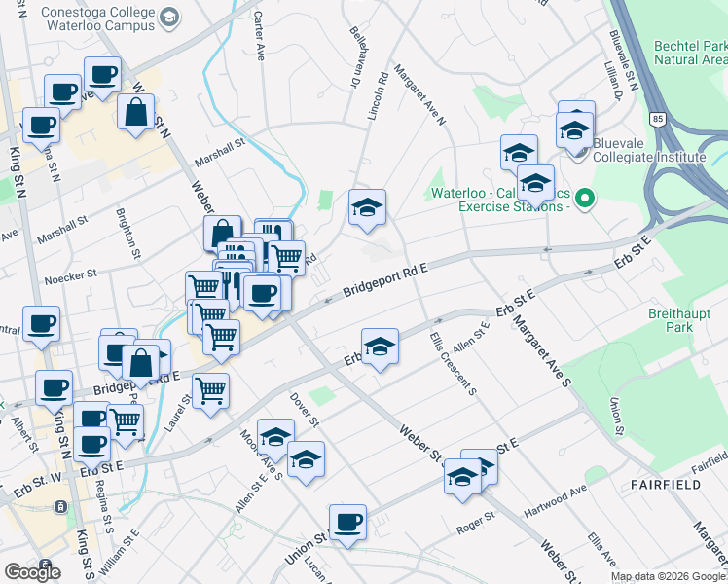
Task: Open the shopping cart marker near Laurel St
Action: coord(211,393)
